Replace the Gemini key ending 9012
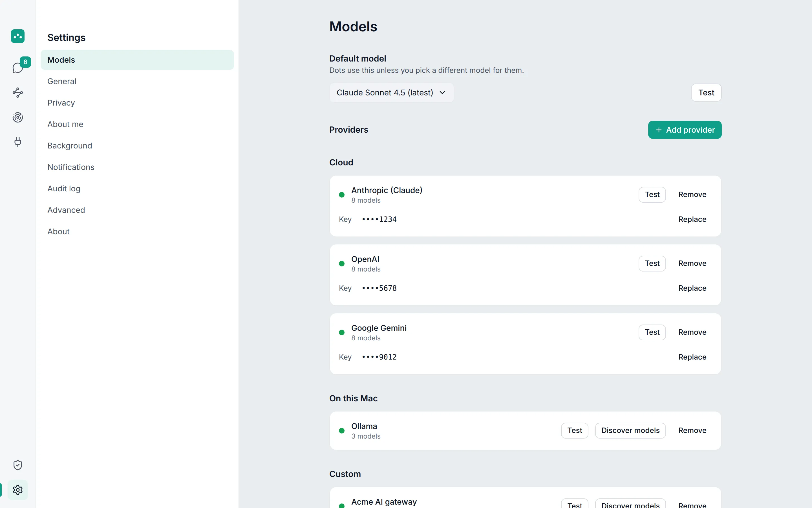Screen dimensions: 812x508 692,357
